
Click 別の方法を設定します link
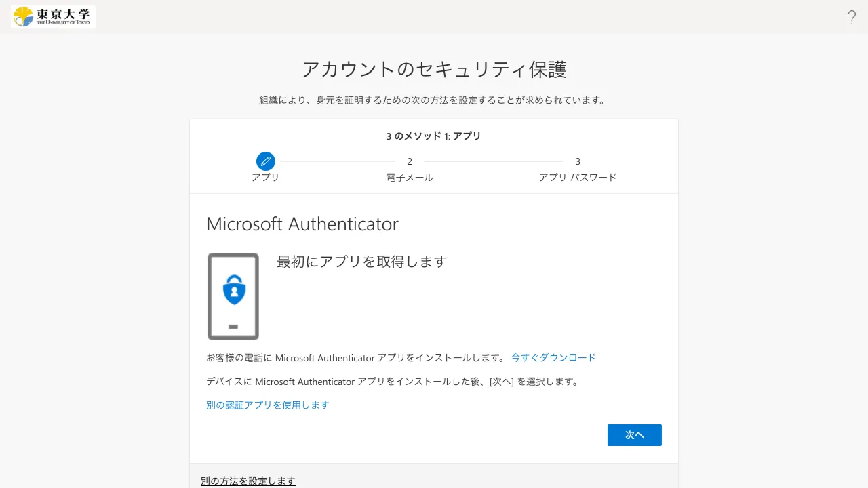pyautogui.click(x=248, y=481)
